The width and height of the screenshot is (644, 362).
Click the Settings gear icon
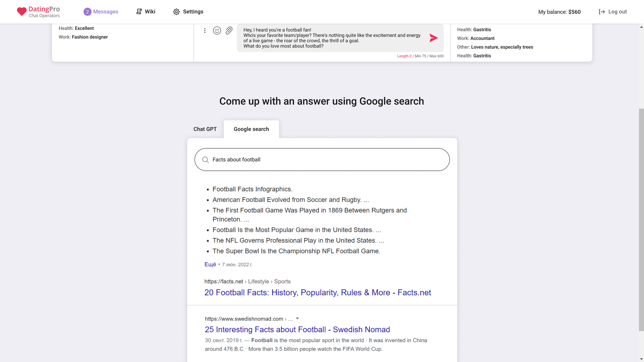(176, 12)
